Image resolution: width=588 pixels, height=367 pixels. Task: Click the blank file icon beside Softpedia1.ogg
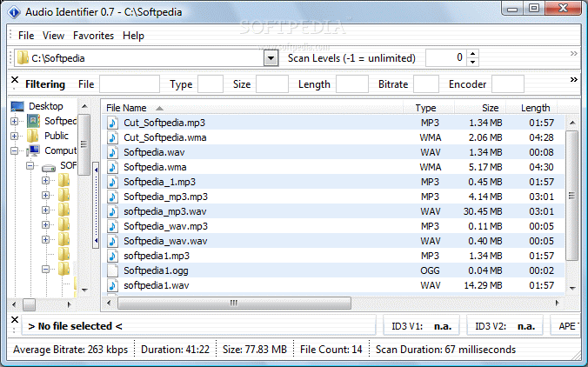(112, 270)
